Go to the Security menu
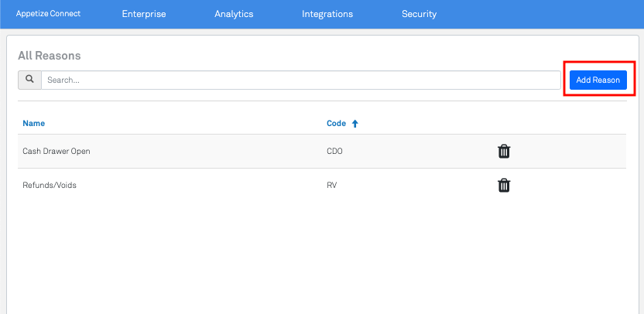644x314 pixels. tap(419, 14)
